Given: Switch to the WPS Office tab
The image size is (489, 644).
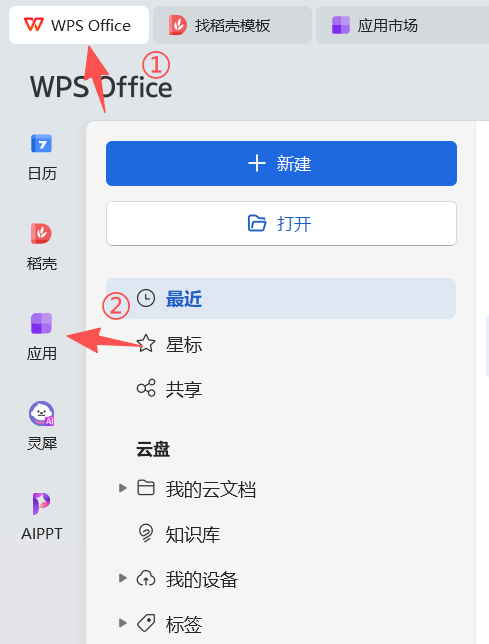Looking at the screenshot, I should coord(79,25).
